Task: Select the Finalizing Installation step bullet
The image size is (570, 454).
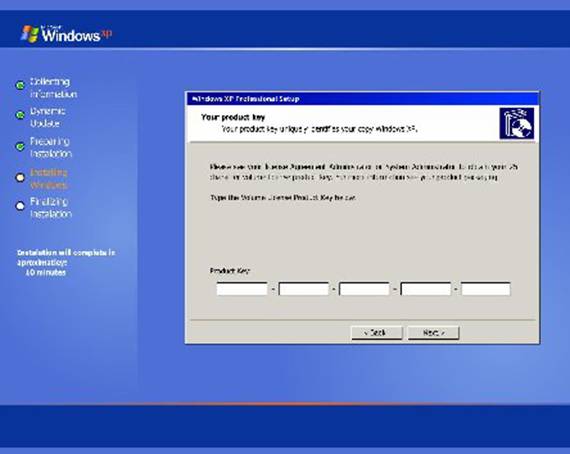Action: click(20, 206)
